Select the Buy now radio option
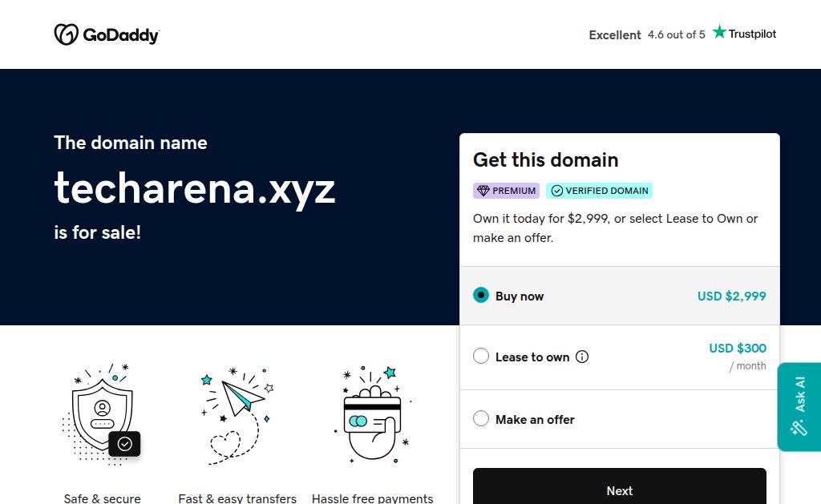This screenshot has height=504, width=821. tap(481, 295)
